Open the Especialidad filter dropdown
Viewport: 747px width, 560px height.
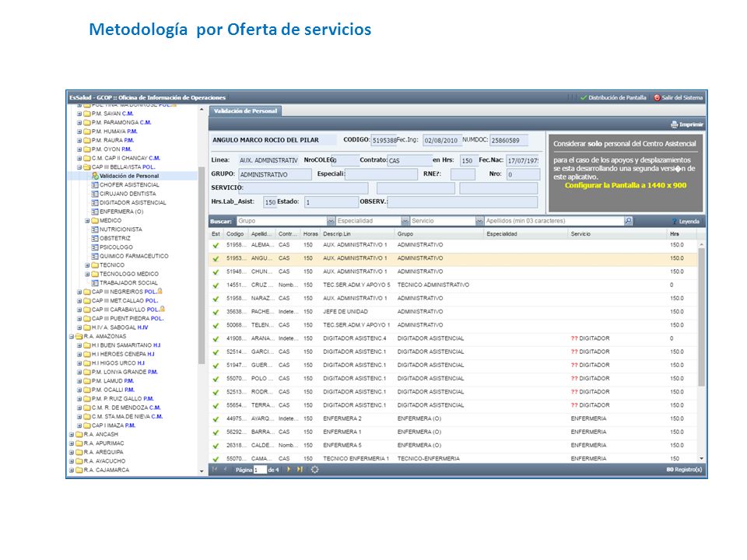tap(405, 221)
